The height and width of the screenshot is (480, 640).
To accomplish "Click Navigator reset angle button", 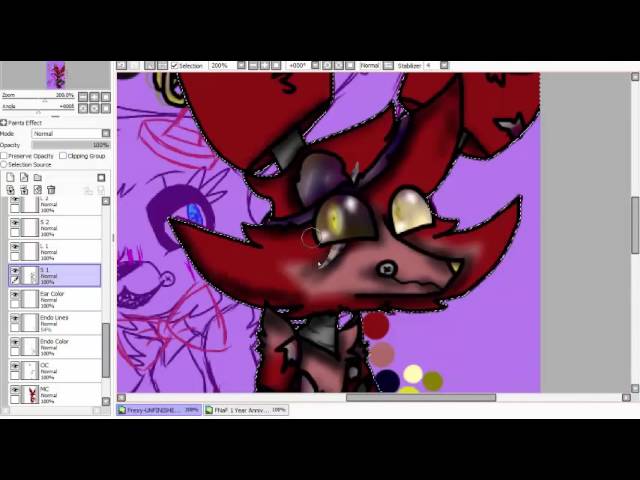I will coord(106,108).
